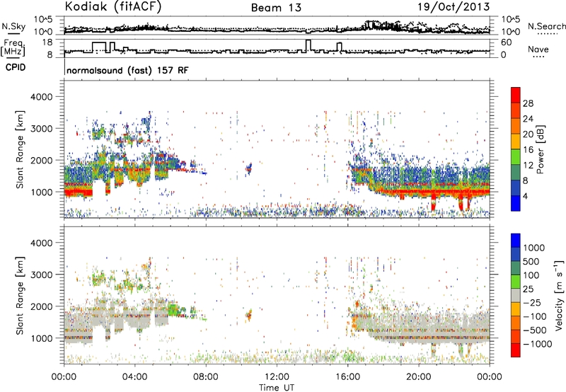Click the '16:00' time axis tick
This screenshot has width=566, height=392.
[347, 377]
